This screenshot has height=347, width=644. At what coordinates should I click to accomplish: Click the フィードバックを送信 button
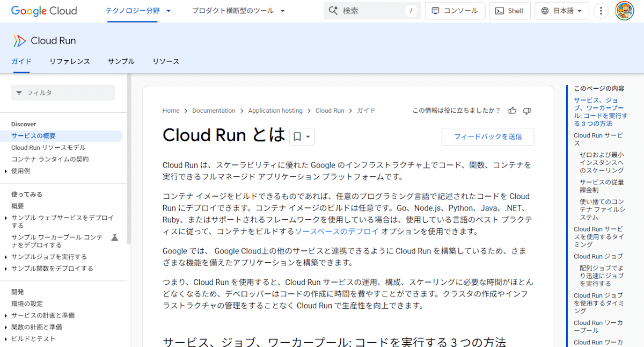pyautogui.click(x=487, y=136)
